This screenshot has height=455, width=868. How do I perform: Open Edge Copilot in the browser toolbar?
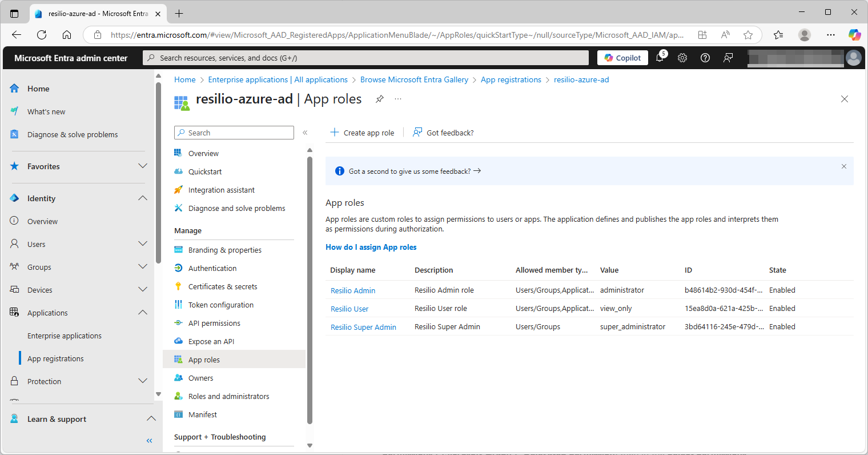855,35
